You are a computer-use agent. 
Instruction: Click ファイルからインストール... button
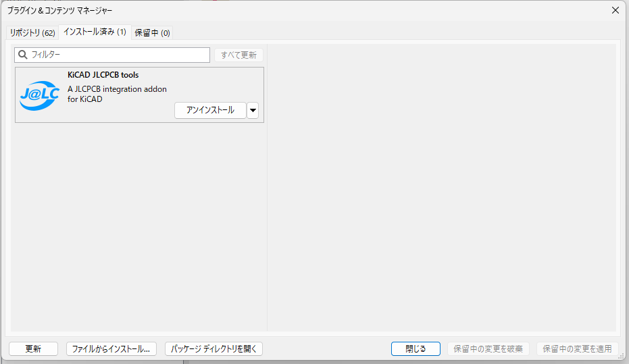[x=111, y=348]
